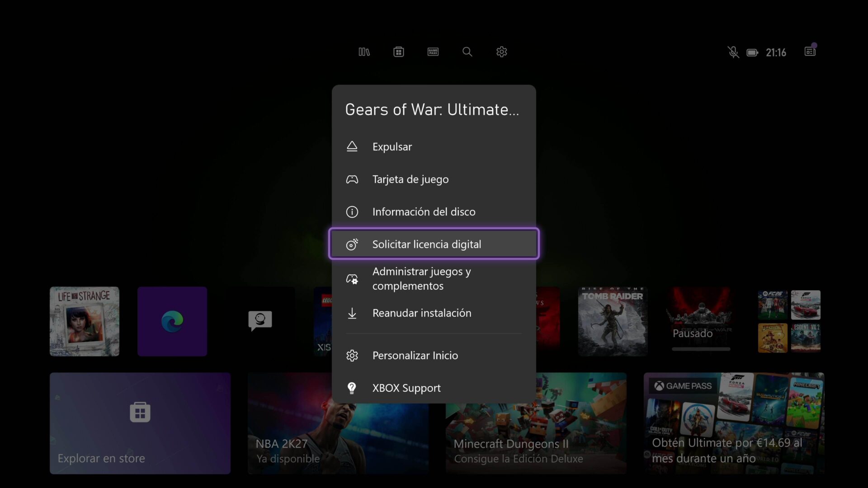The width and height of the screenshot is (868, 488).
Task: Click the controller icon beside Tarjeta de juego
Action: click(x=352, y=179)
